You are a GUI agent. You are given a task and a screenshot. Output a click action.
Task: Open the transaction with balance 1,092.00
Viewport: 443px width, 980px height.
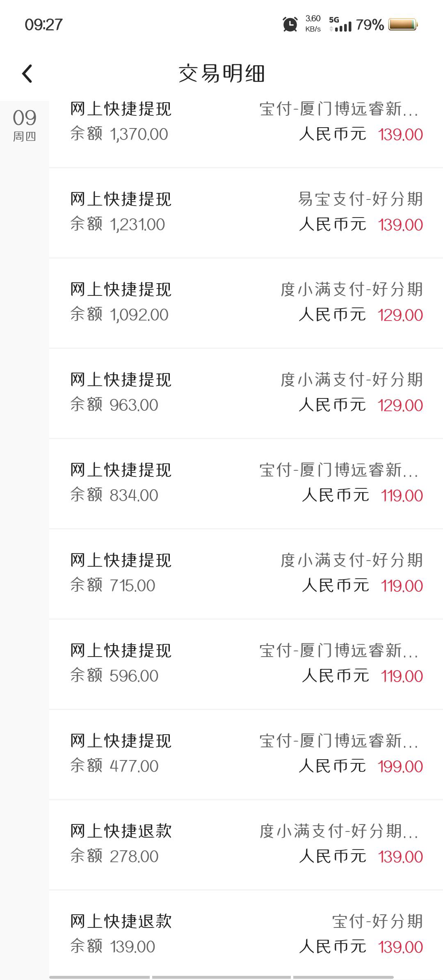(246, 303)
